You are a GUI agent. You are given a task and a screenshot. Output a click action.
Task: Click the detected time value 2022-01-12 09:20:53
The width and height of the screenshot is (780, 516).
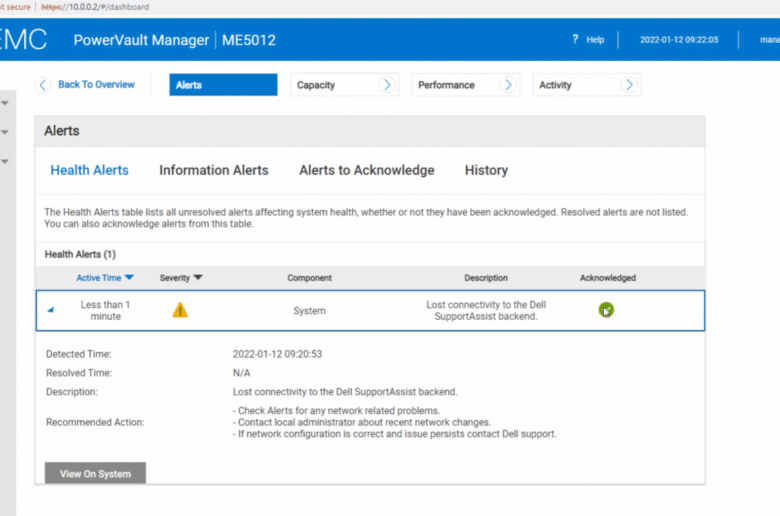tap(277, 354)
